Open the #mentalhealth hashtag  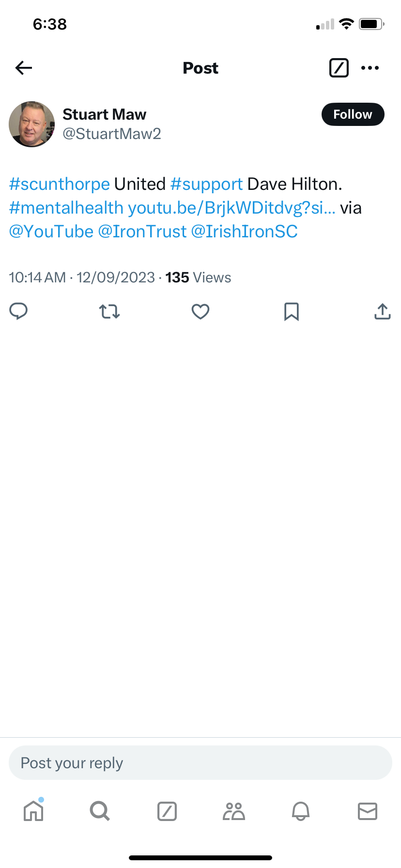coord(66,208)
